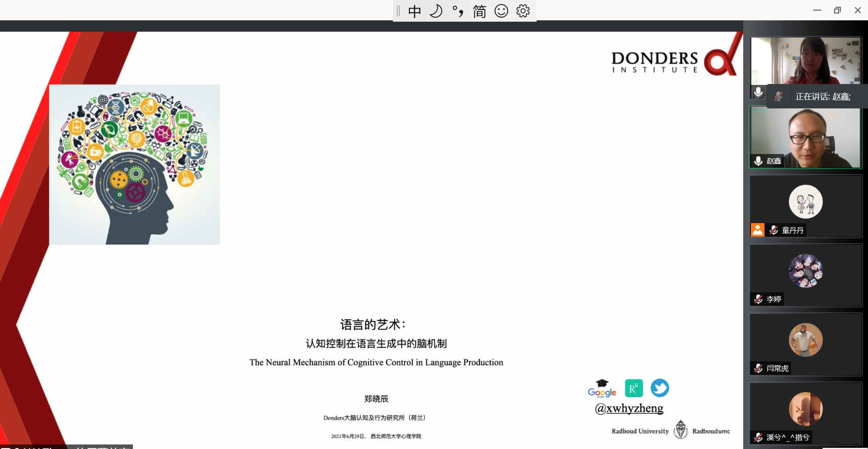868x449 pixels.
Task: Click 闫常虎's muted microphone icon
Action: (759, 368)
